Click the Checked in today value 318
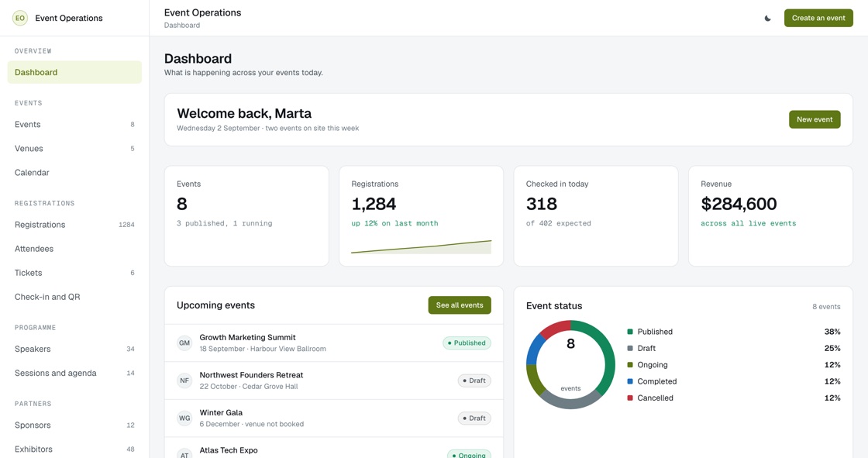Screen dimensions: 868x458 click(x=542, y=205)
